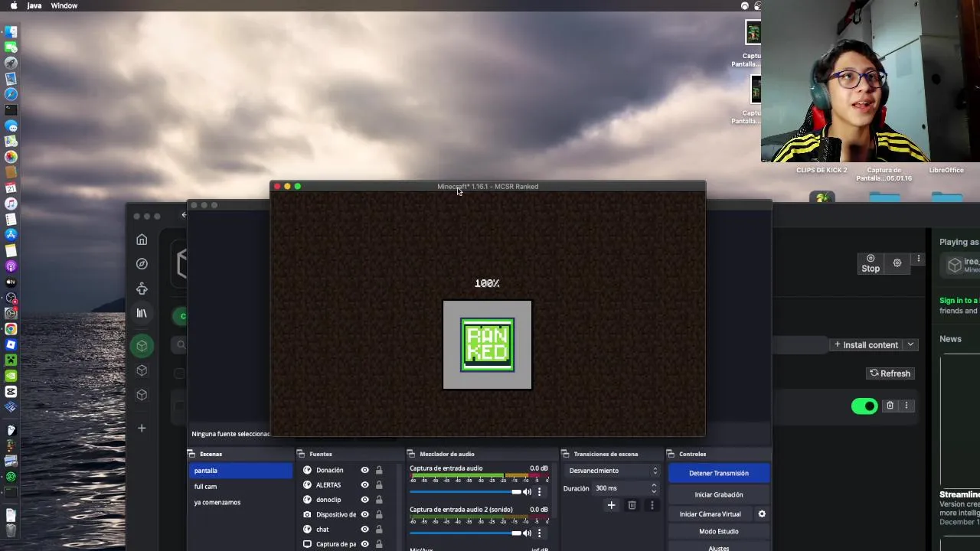This screenshot has height=551, width=980.
Task: Click the back arrow in launcher window
Action: 184,215
